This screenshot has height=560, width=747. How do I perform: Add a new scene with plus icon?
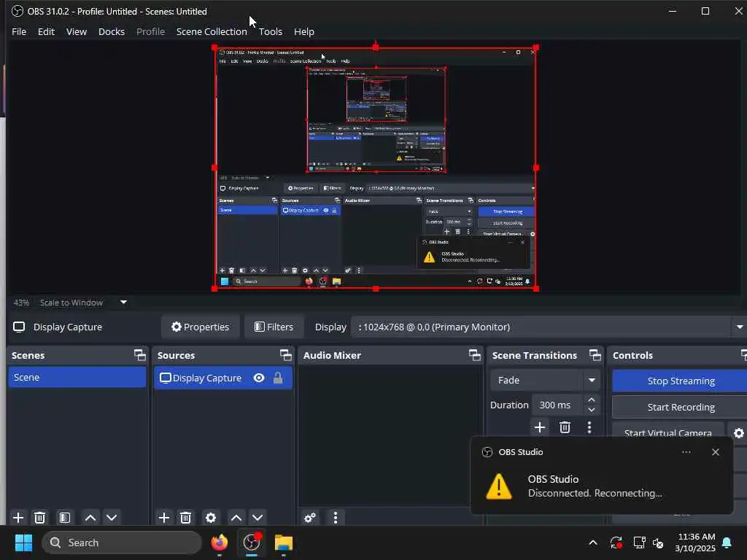tap(18, 518)
